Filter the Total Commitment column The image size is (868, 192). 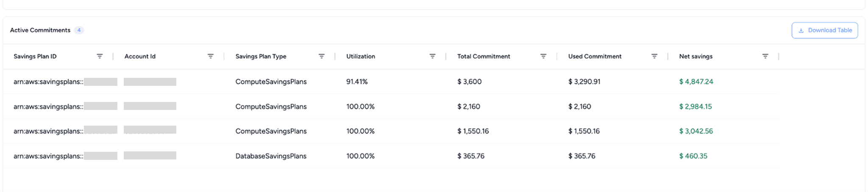(x=543, y=56)
